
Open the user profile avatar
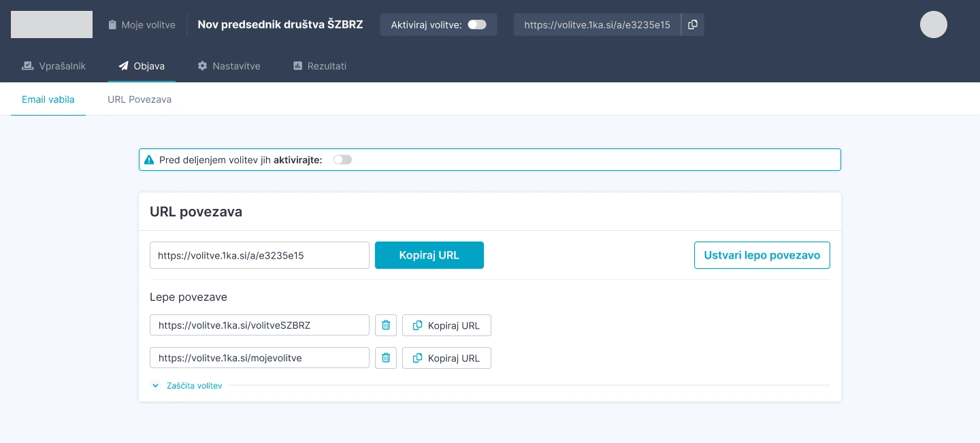tap(933, 24)
